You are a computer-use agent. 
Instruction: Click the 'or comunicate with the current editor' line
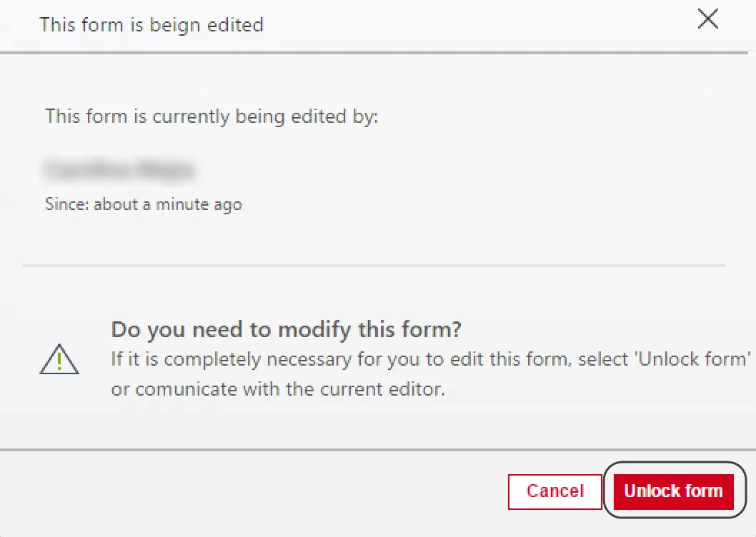(x=278, y=389)
